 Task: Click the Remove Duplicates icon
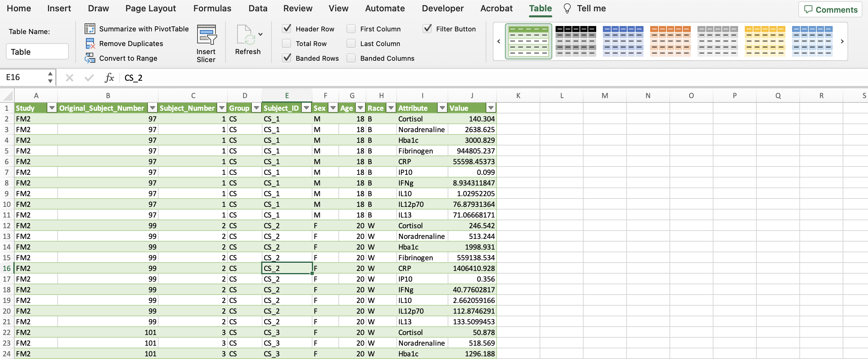click(90, 43)
